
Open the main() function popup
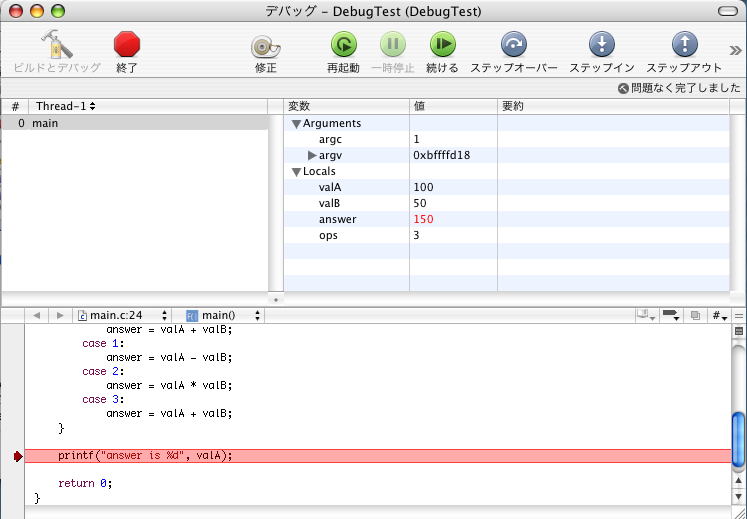223,315
